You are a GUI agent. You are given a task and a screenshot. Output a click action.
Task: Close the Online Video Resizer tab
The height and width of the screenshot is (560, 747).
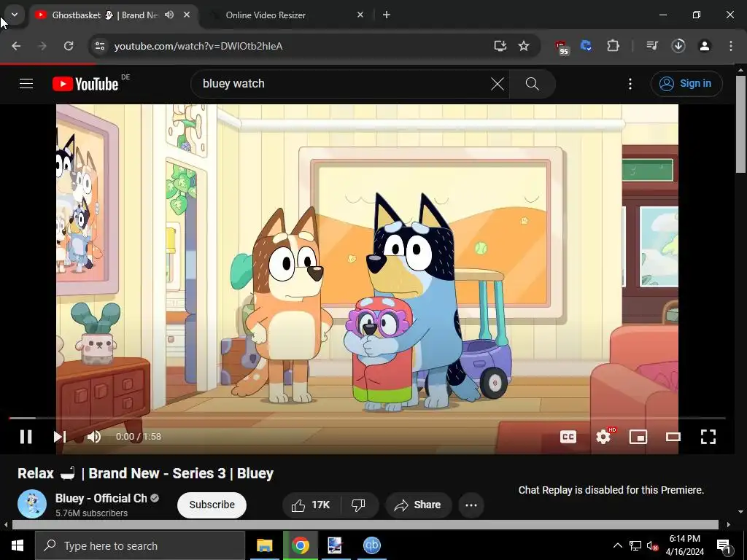(360, 15)
